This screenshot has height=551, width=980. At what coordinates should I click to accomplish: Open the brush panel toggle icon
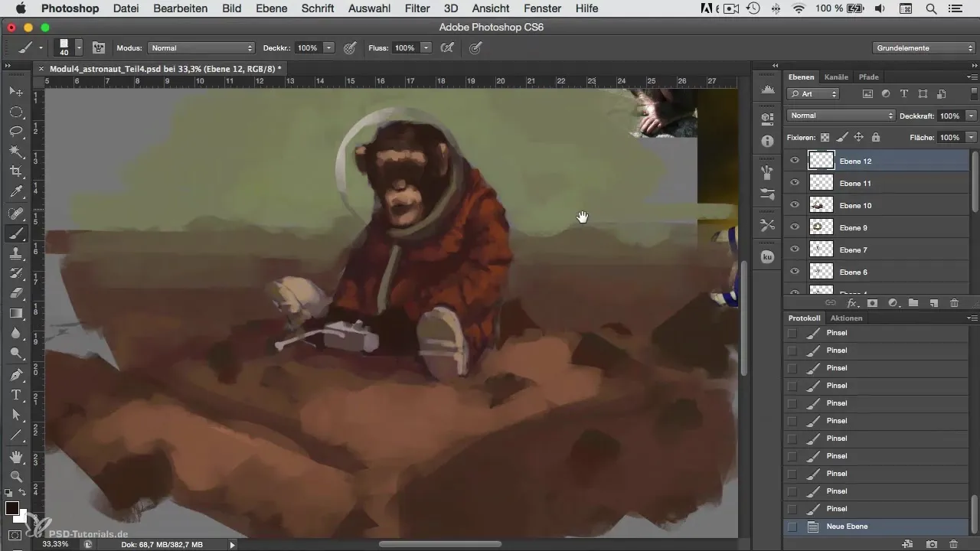(x=99, y=47)
